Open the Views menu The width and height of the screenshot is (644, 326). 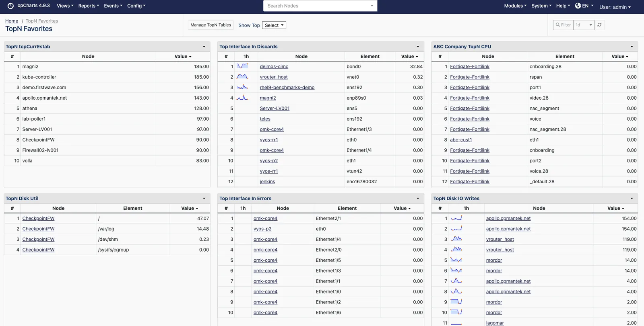pos(65,6)
